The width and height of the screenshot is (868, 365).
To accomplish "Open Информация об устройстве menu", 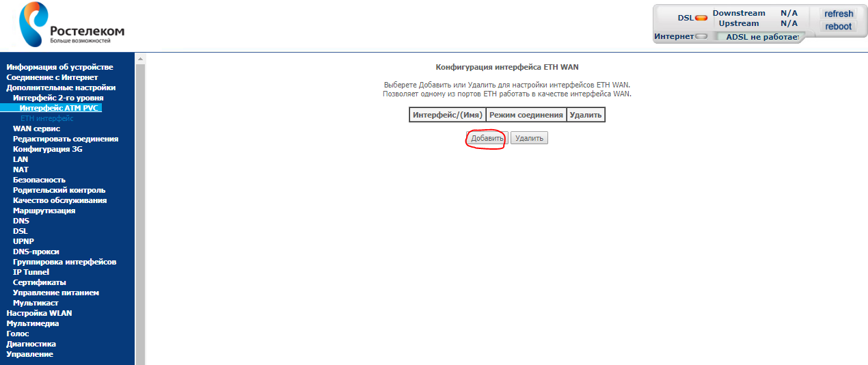I will coord(59,67).
